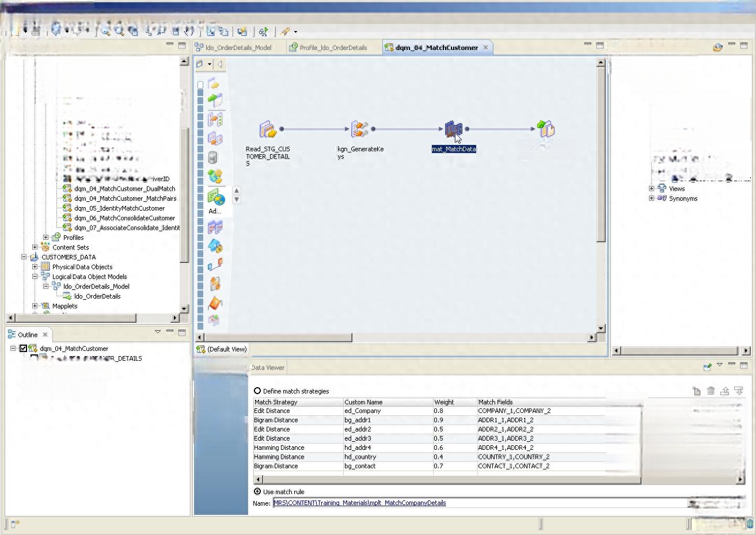Screen dimensions: 756x535
Task: Click the canvas vertical scrollbar thumb
Action: pyautogui.click(x=601, y=154)
